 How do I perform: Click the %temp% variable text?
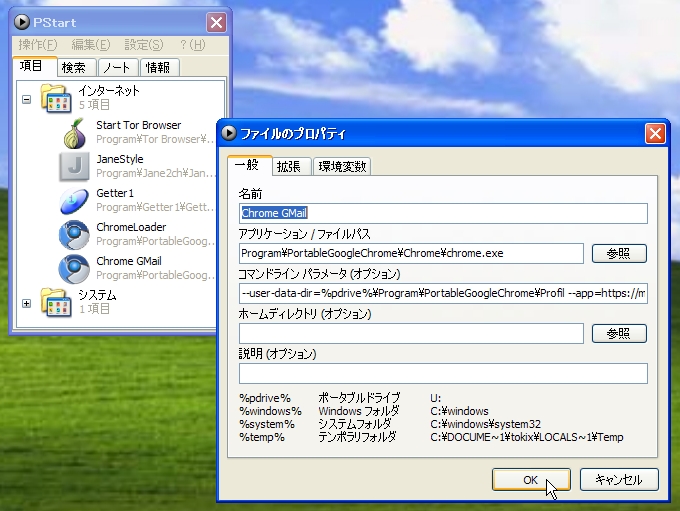click(262, 437)
